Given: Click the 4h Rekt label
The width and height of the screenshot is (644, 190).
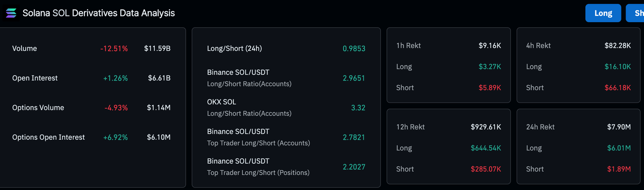Looking at the screenshot, I should click(x=538, y=46).
